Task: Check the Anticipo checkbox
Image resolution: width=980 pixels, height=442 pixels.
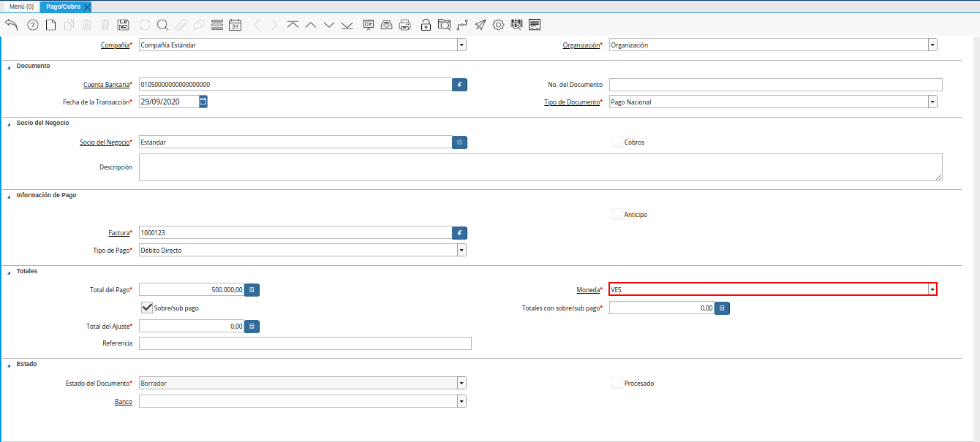Action: tap(617, 215)
